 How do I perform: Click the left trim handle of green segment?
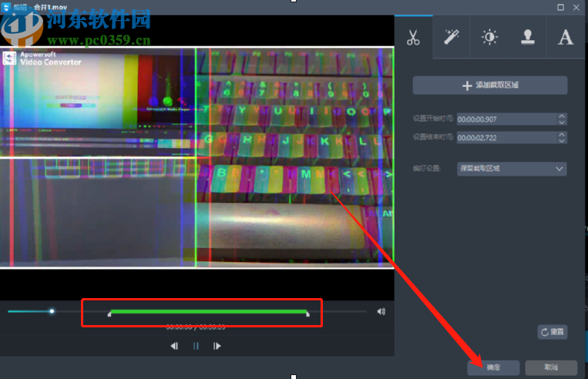[109, 314]
